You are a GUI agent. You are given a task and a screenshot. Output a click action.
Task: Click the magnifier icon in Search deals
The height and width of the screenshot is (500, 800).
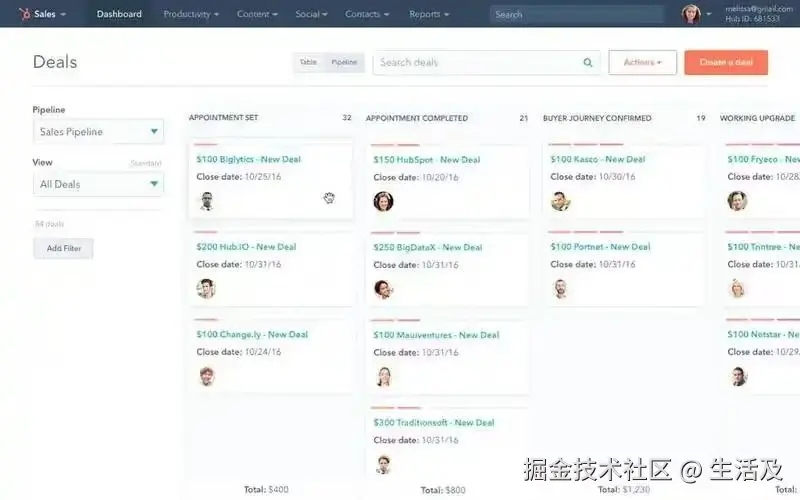tap(588, 62)
